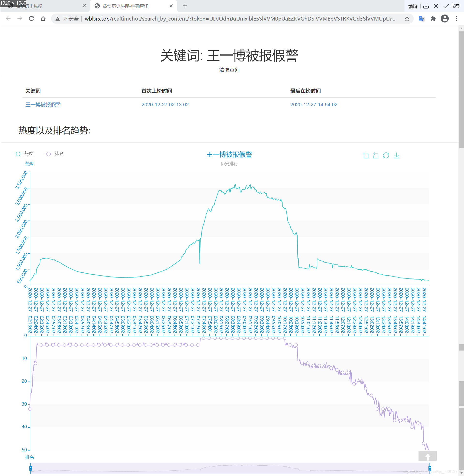Click the back-to-top arrow button
464x476 pixels.
(x=427, y=456)
